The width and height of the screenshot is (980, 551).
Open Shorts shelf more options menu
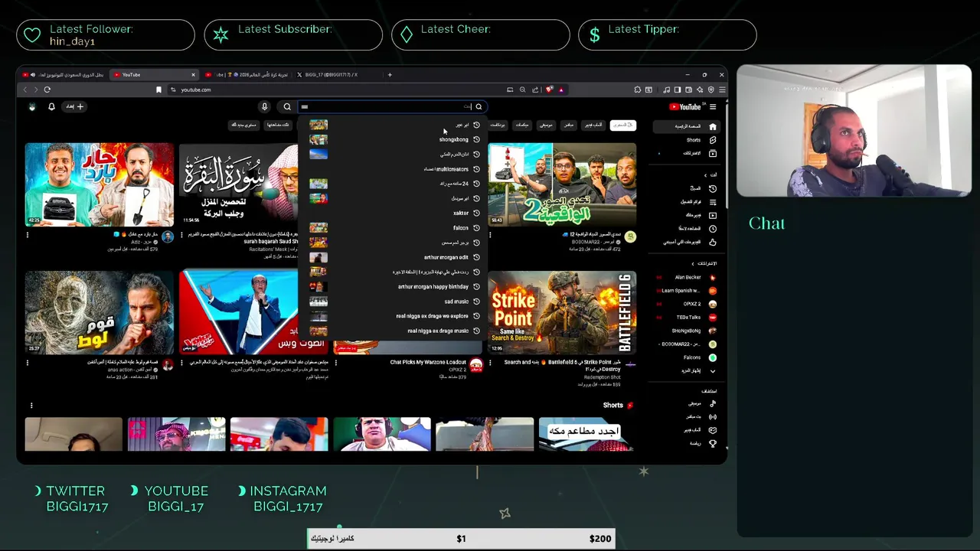click(31, 406)
